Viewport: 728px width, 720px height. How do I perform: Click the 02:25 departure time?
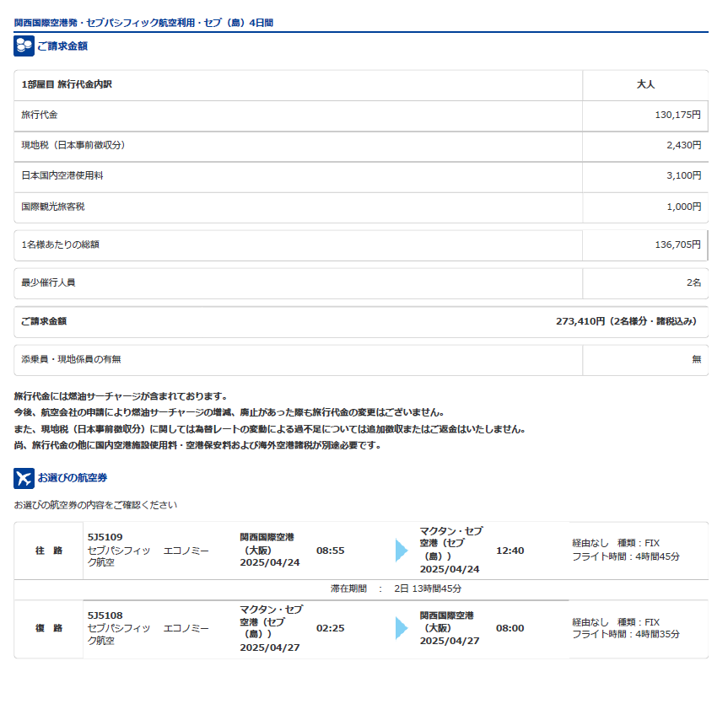click(330, 628)
